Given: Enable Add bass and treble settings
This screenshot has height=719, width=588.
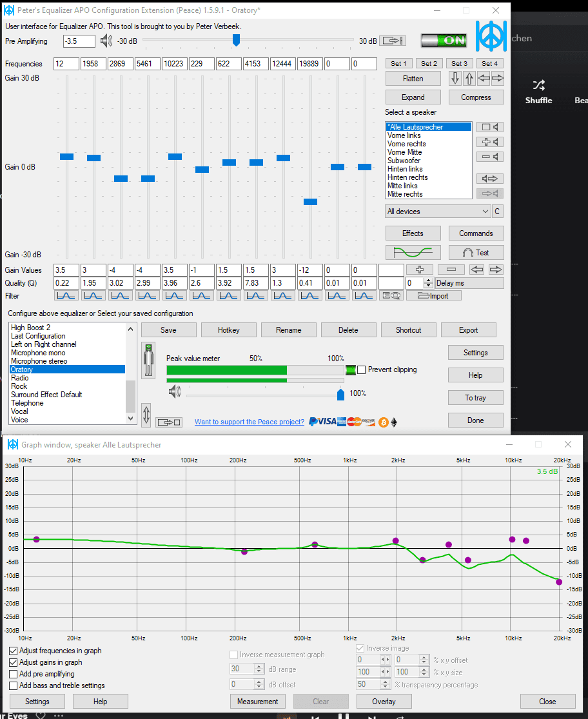Looking at the screenshot, I should (x=14, y=685).
